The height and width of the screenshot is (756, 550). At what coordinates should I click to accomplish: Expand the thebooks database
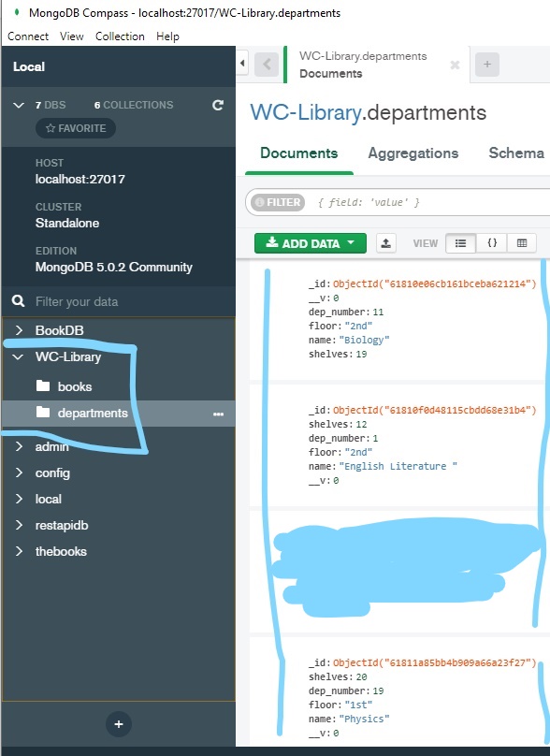pyautogui.click(x=19, y=551)
